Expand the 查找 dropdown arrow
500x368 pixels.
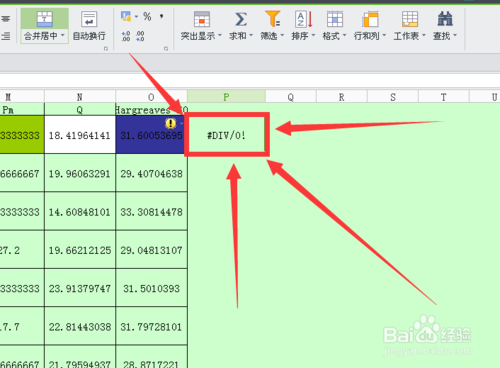point(455,35)
